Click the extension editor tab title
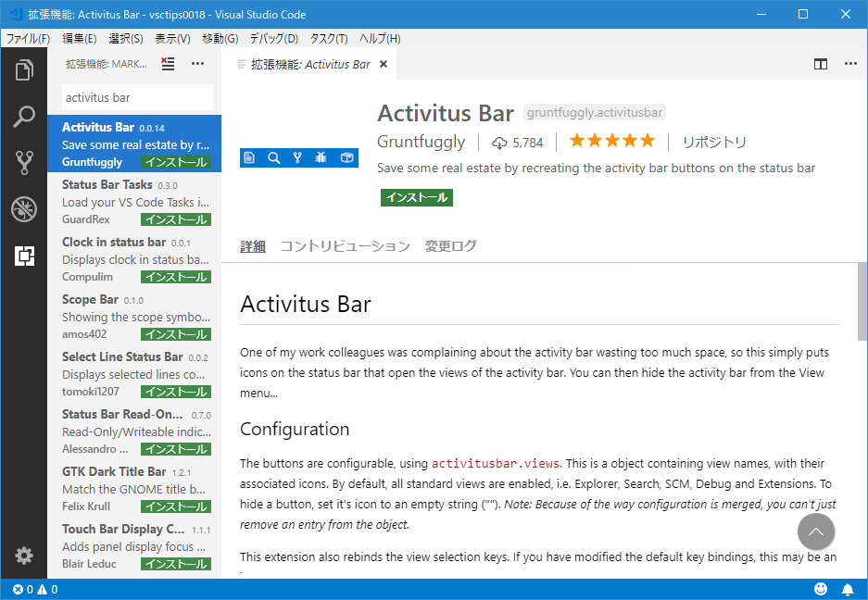This screenshot has width=868, height=600. [310, 64]
